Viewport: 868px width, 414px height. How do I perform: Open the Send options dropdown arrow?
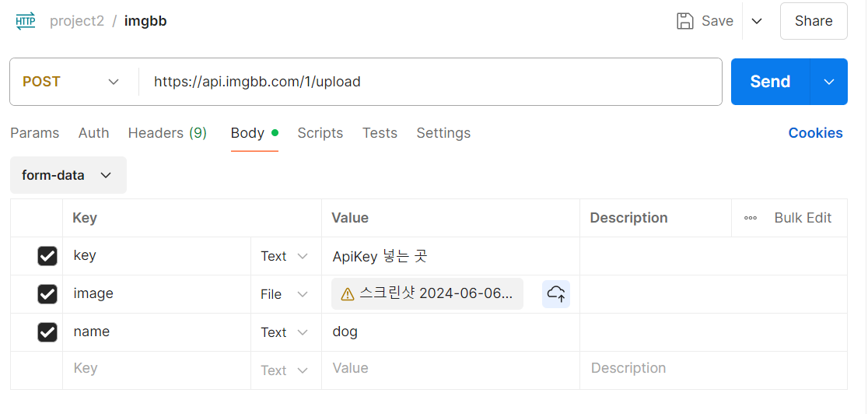(x=828, y=82)
